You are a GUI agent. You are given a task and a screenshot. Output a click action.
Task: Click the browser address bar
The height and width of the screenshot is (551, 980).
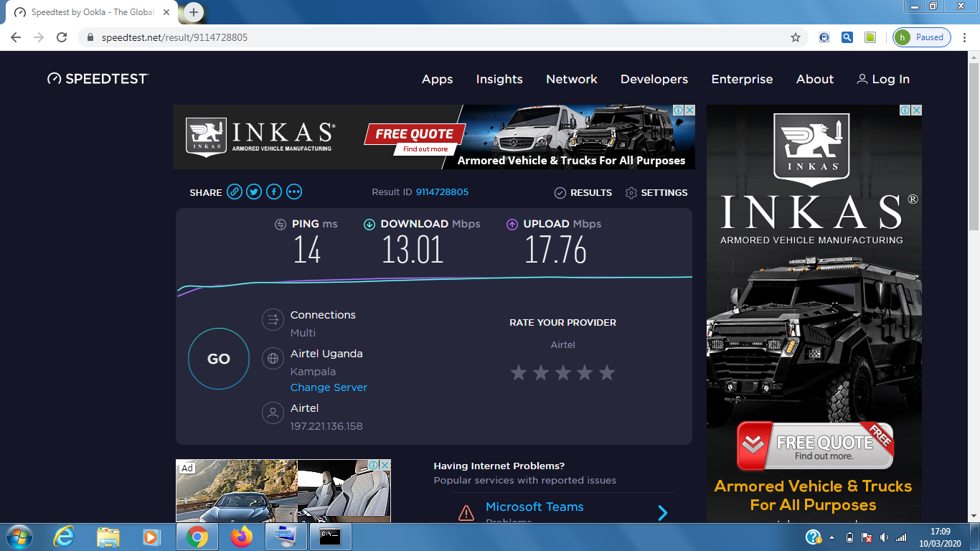click(x=430, y=37)
